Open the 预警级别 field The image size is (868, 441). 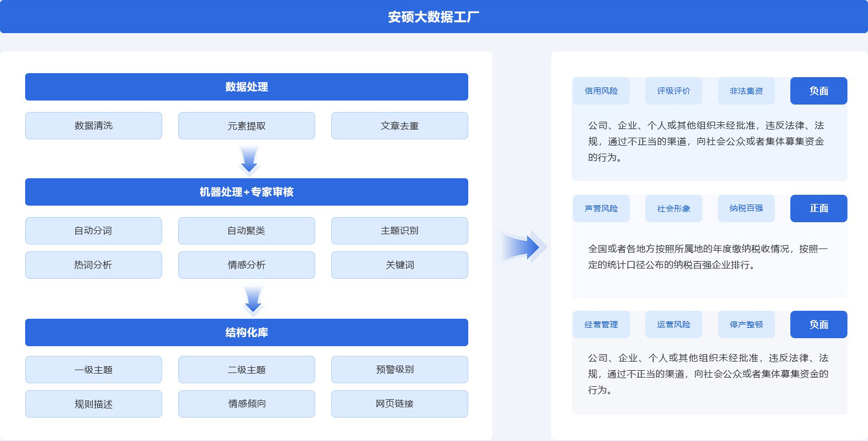pyautogui.click(x=399, y=370)
